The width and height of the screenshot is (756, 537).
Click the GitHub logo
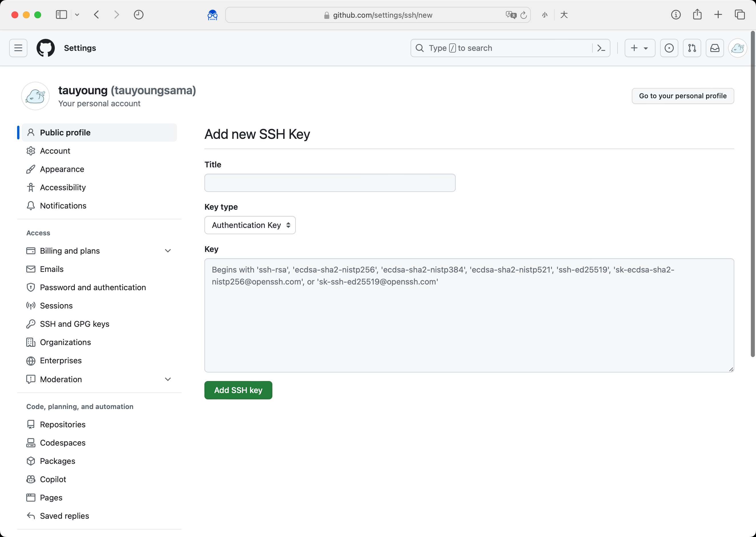[x=46, y=48]
